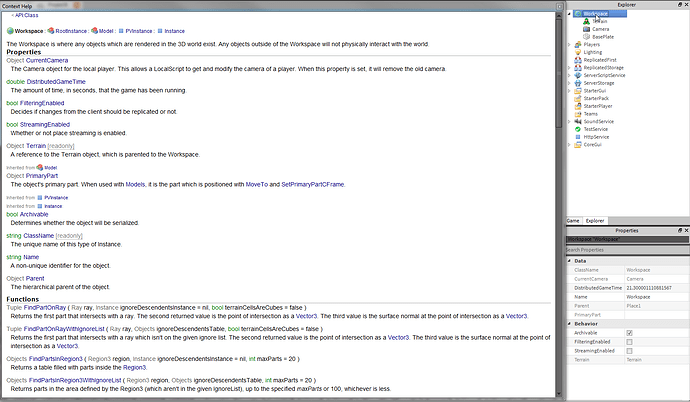This screenshot has height=402, width=690.
Task: Switch to the Game tab
Action: (573, 221)
